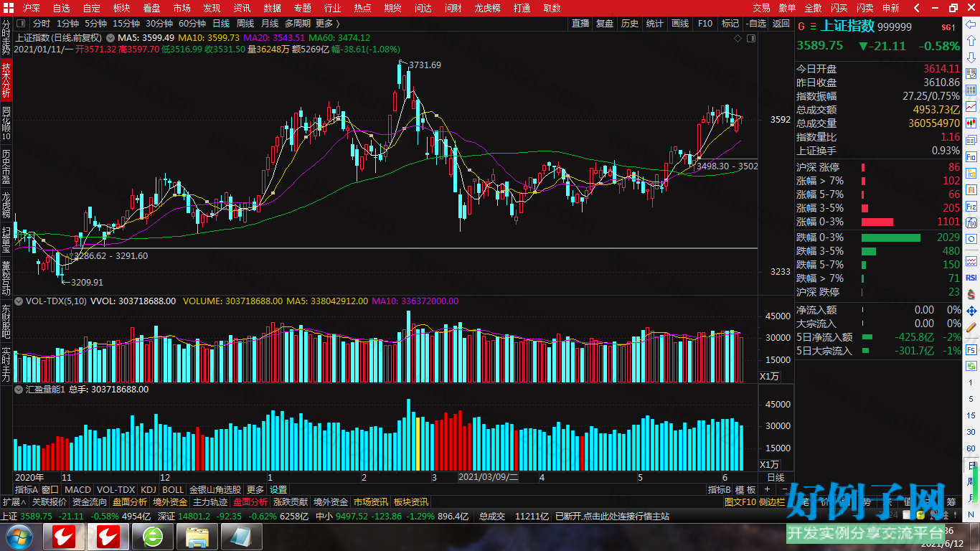Click the 返回 button
This screenshot has height=551, width=980.
pyautogui.click(x=781, y=23)
